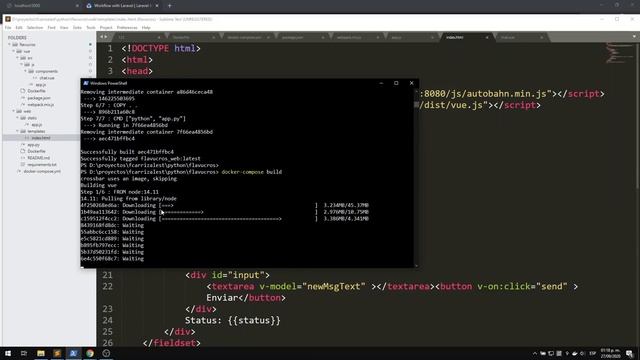This screenshot has height=360, width=640.
Task: Open the taskbar clock and date
Action: coord(610,353)
